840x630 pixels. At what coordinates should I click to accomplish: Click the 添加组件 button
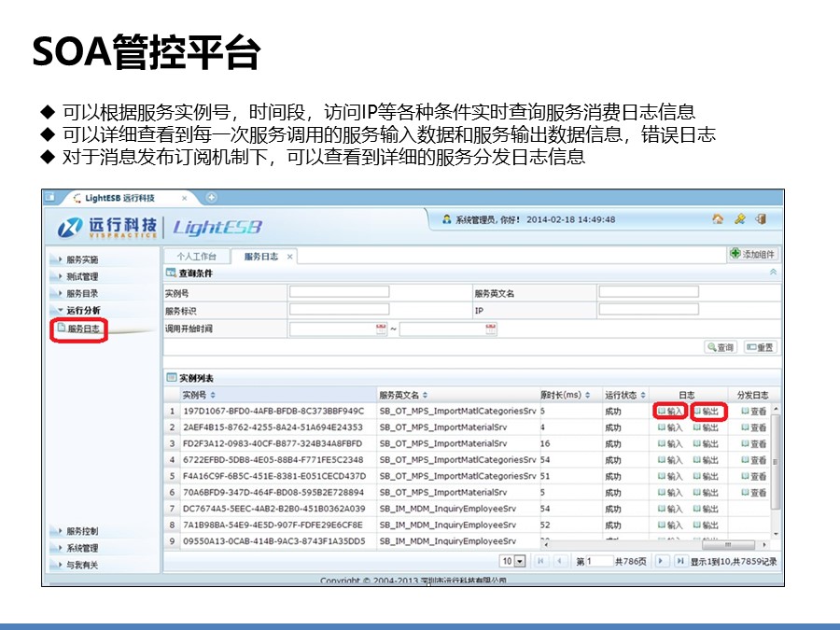pyautogui.click(x=752, y=254)
